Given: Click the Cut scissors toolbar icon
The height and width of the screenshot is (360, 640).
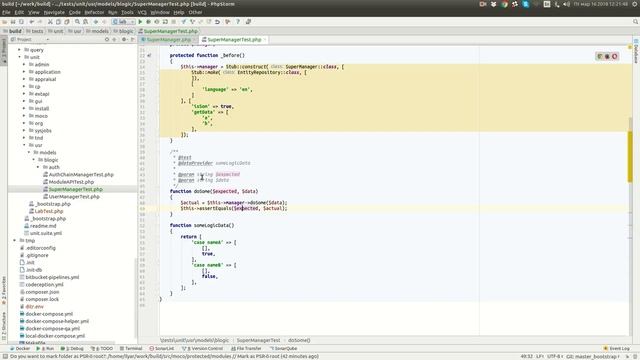Looking at the screenshot, I should (x=50, y=22).
